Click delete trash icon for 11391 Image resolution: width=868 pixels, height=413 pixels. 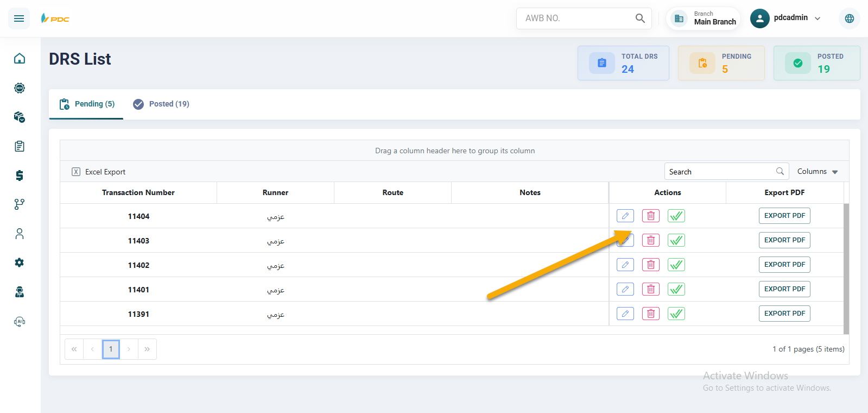coord(650,314)
